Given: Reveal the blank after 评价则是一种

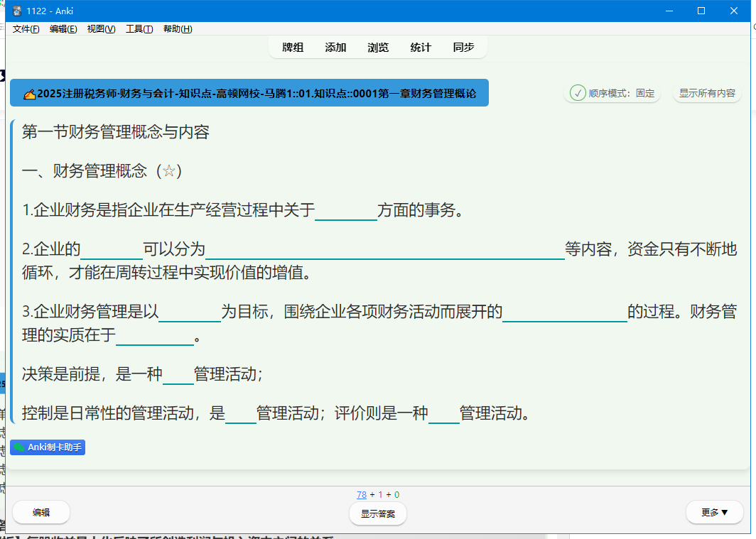Looking at the screenshot, I should click(x=444, y=415).
